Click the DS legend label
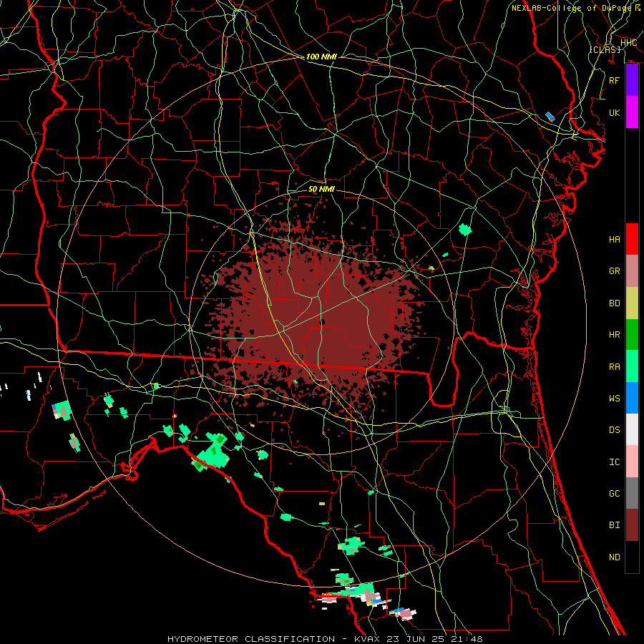The image size is (644, 644). (x=614, y=430)
